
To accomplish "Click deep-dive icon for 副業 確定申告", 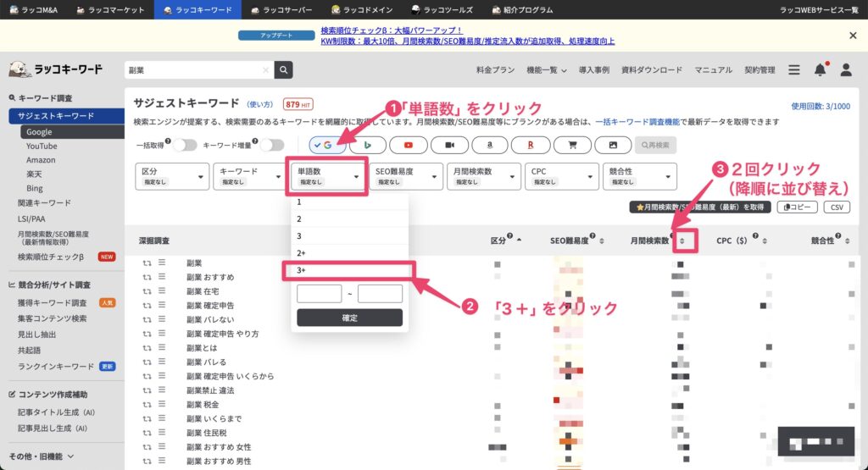I will (147, 305).
